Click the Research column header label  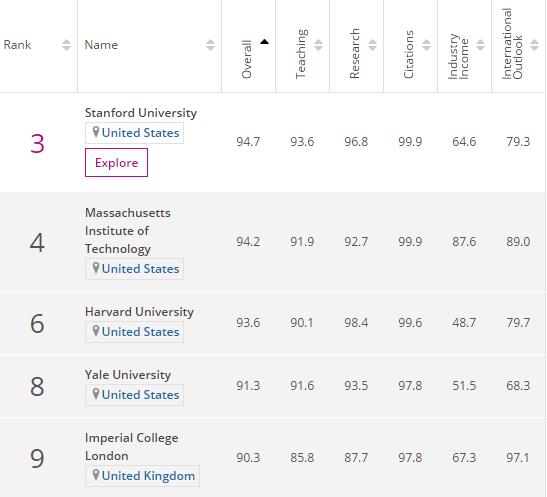click(x=354, y=53)
